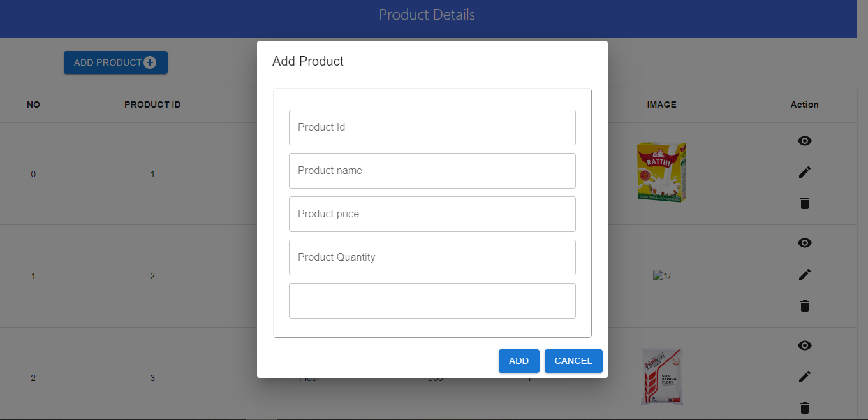Open view details for product 1

804,140
